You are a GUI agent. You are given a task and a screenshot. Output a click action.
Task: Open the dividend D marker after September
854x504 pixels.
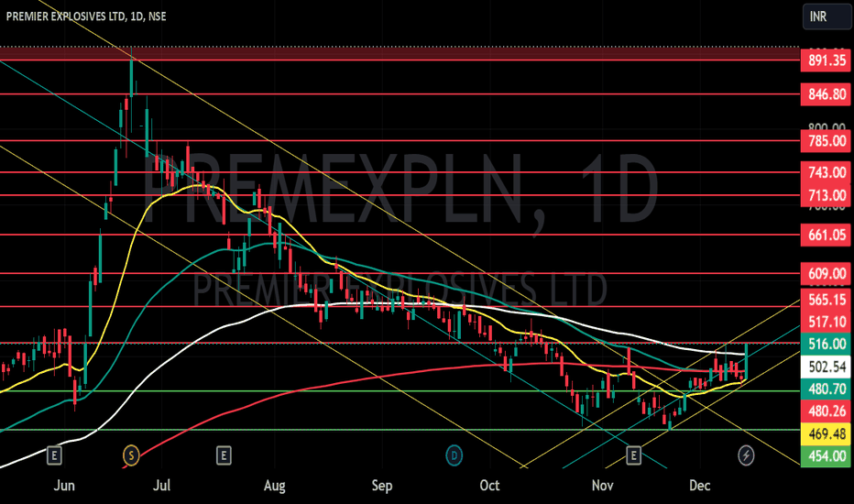coord(454,455)
